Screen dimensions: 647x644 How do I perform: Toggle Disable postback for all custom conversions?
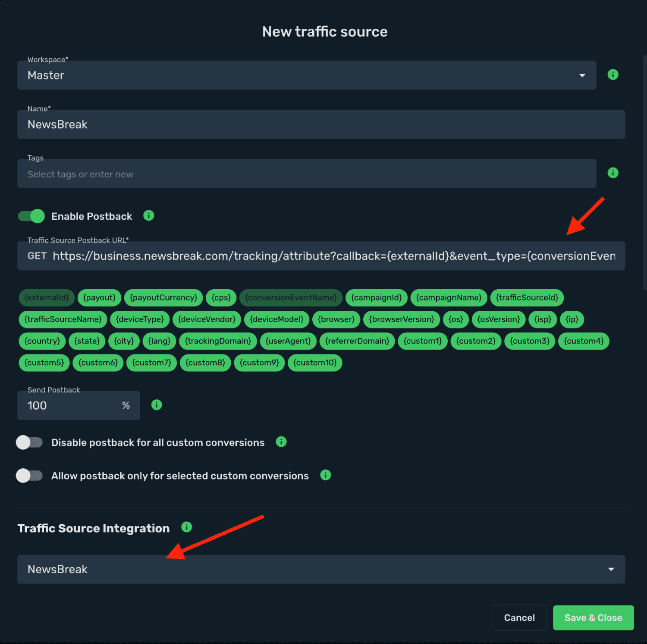[x=29, y=442]
